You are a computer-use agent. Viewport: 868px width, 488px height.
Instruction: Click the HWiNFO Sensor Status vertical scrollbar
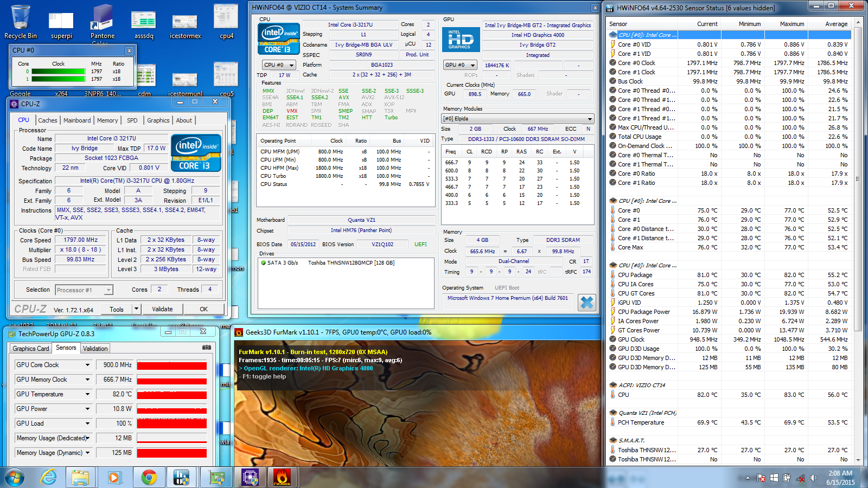coord(858,241)
